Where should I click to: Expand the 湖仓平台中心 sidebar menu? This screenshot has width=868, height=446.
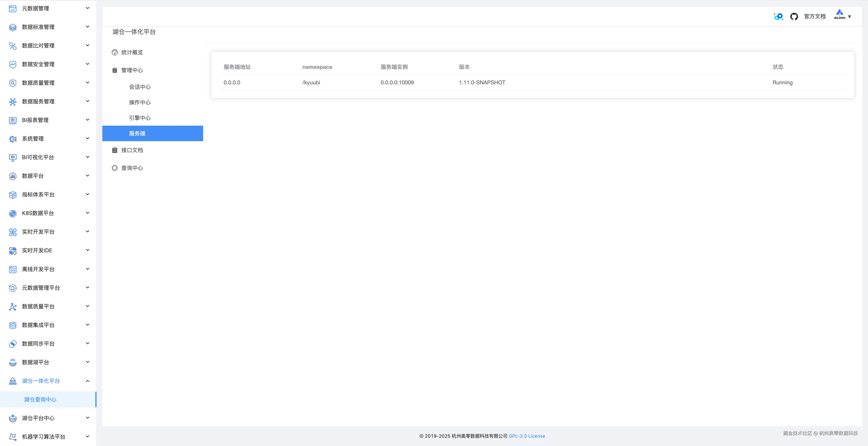point(87,418)
